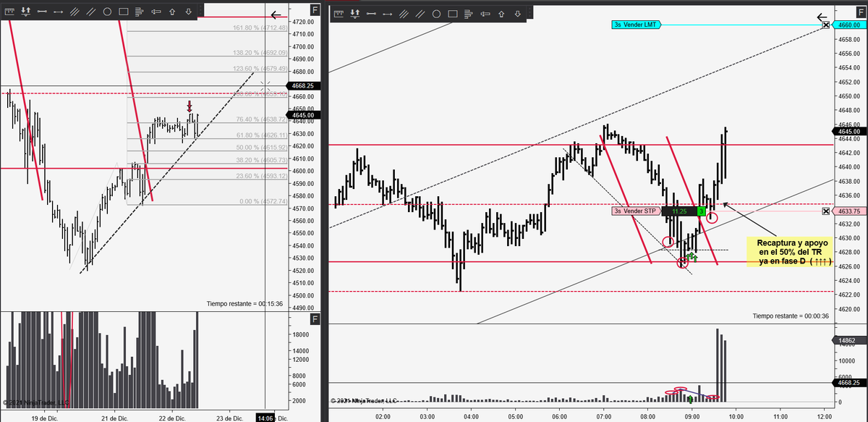Select the Arrow Down marker in left chart toolbar
Image resolution: width=868 pixels, height=422 pixels.
tap(188, 12)
